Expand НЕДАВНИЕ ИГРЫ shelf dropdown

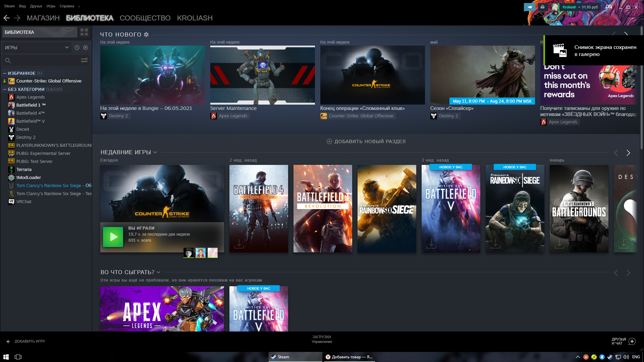[x=155, y=152]
